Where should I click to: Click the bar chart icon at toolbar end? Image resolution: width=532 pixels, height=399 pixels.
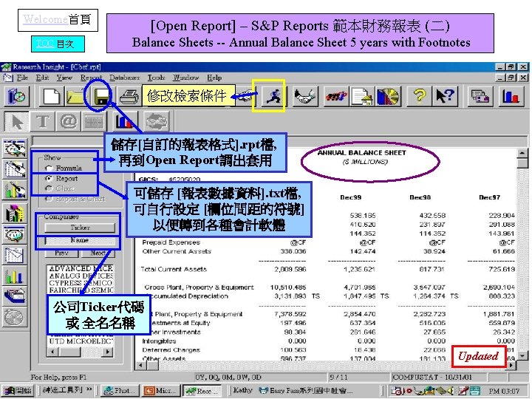(511, 96)
